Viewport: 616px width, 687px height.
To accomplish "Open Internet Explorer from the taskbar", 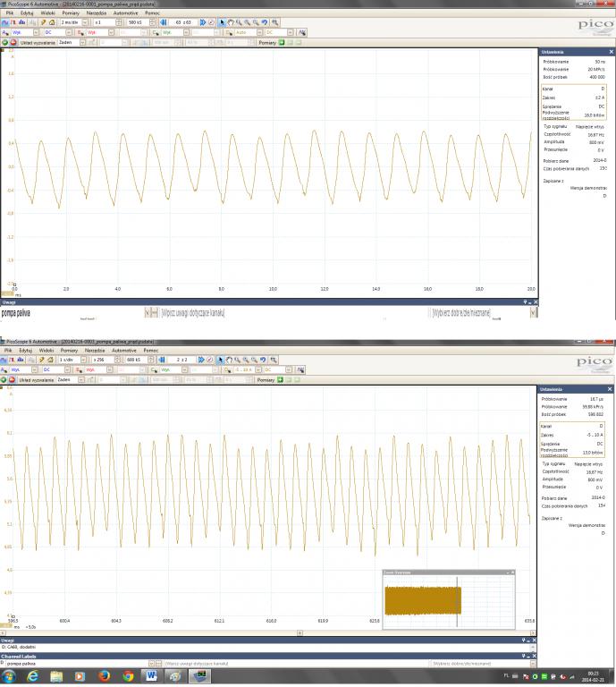I will coord(33,676).
